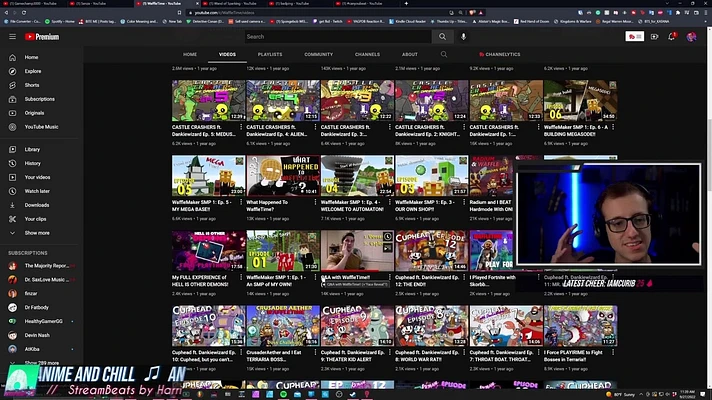Viewport: 712px width, 400px height.
Task: Open I Force PLAYIRIME Terraria thumbnail
Action: [580, 326]
